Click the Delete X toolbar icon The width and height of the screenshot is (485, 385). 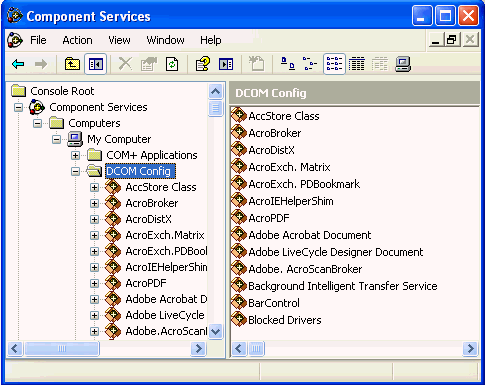tap(125, 63)
